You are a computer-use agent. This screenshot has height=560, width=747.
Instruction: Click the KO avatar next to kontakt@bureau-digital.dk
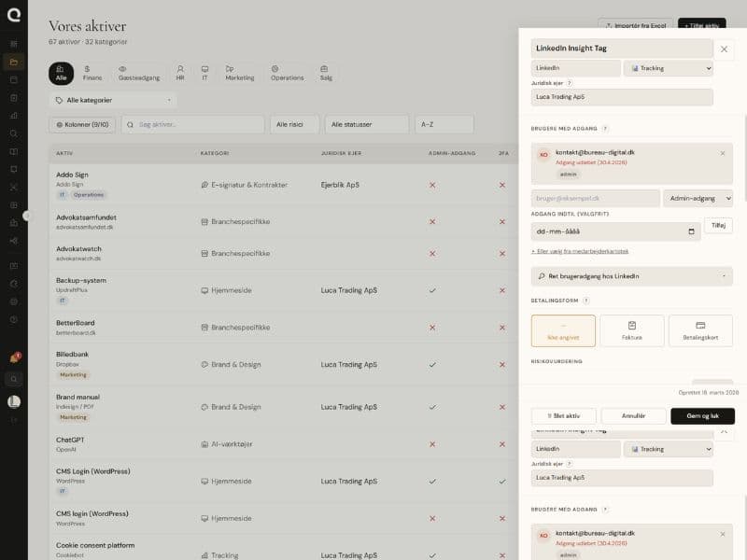click(x=543, y=155)
